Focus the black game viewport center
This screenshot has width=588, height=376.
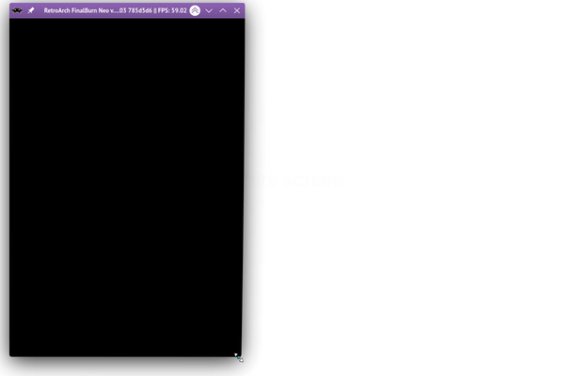point(127,188)
